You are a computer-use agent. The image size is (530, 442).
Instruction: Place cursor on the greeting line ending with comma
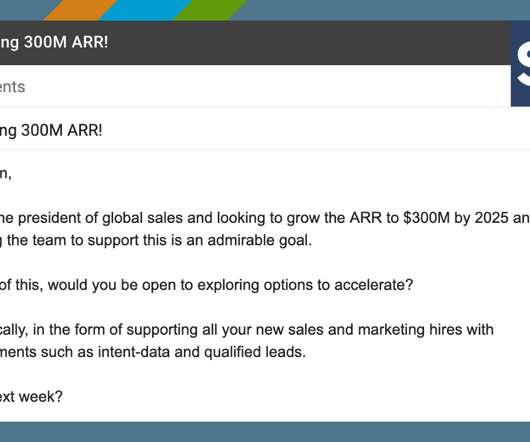coord(6,174)
